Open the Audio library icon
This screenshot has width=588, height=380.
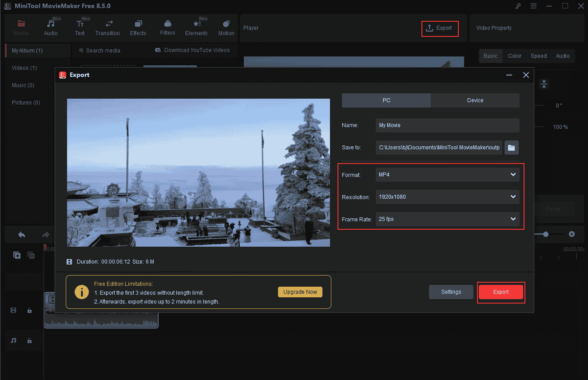click(51, 23)
